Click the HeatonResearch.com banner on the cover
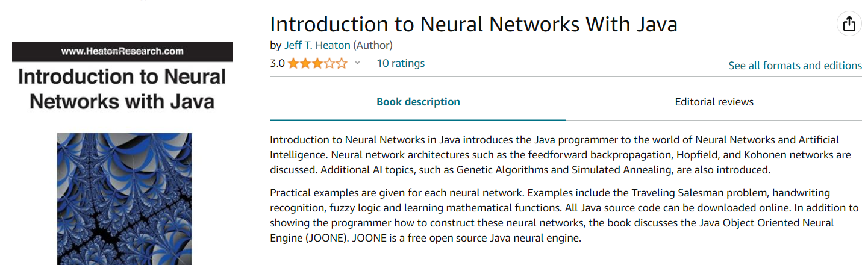Viewport: 868px width, 265px height. 122,51
